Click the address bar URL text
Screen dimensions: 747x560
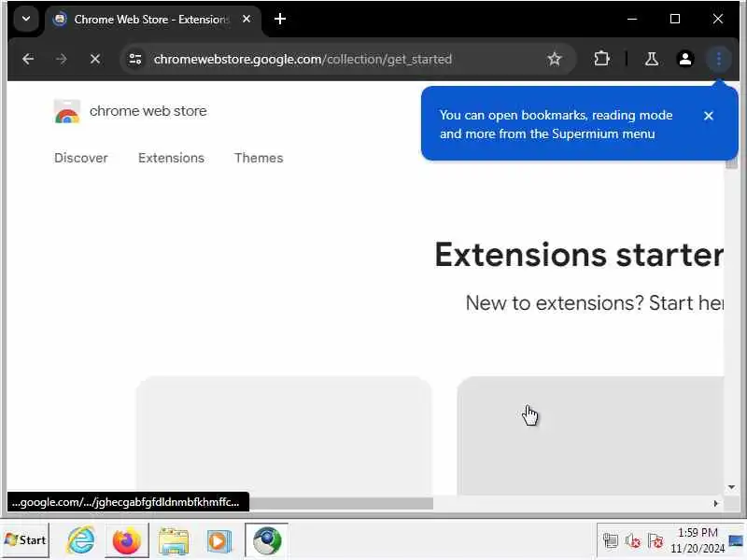pos(303,59)
